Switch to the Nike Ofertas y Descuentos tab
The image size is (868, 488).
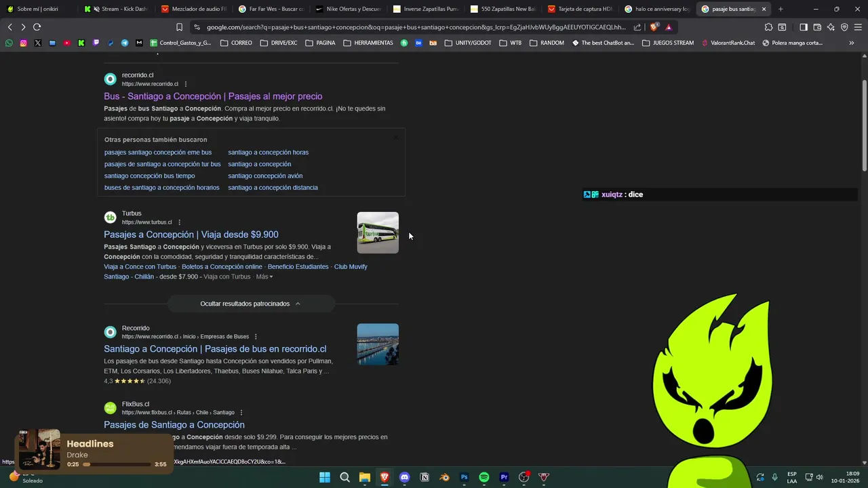click(348, 9)
